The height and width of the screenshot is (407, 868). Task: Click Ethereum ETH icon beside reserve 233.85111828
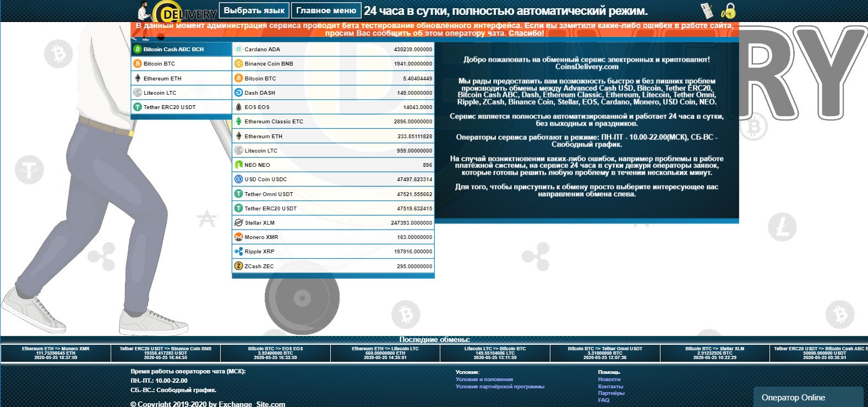[238, 136]
